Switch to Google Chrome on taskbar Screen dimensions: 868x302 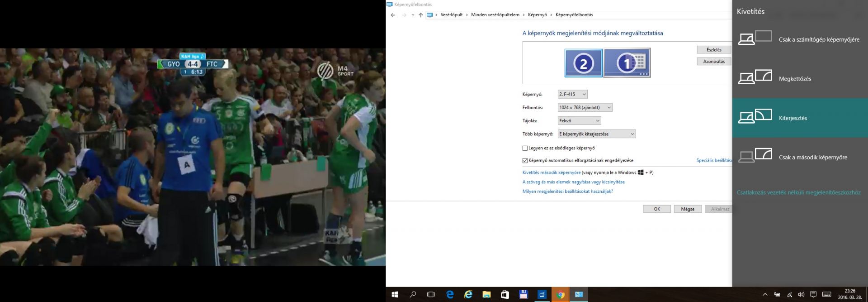561,295
